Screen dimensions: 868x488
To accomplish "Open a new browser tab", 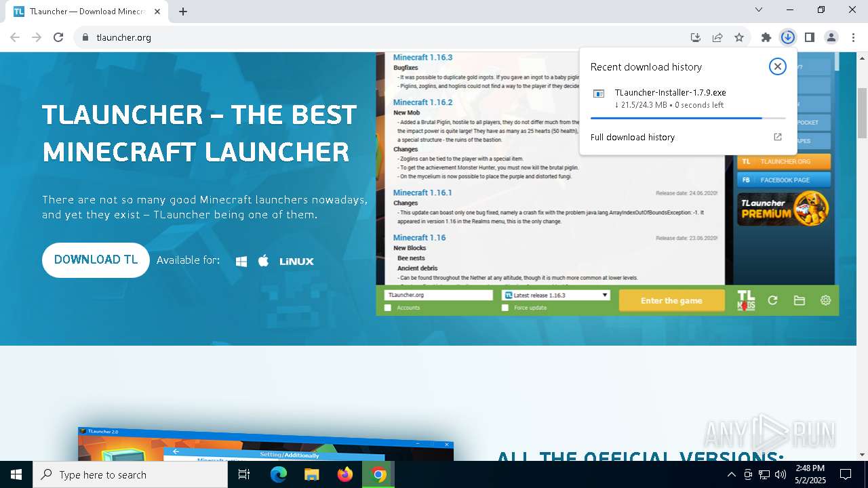I will point(183,11).
